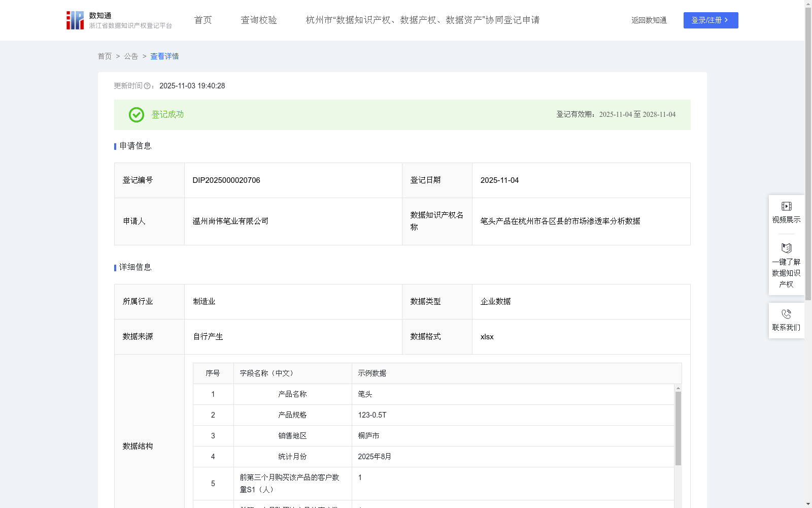The image size is (812, 508).
Task: Click the update time 2025-11-03 19:40:28
Action: [192, 86]
